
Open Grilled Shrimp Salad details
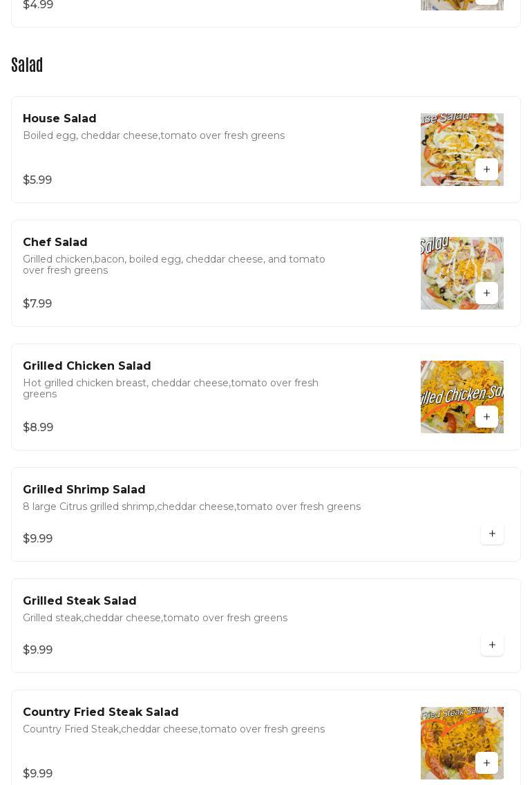[84, 490]
